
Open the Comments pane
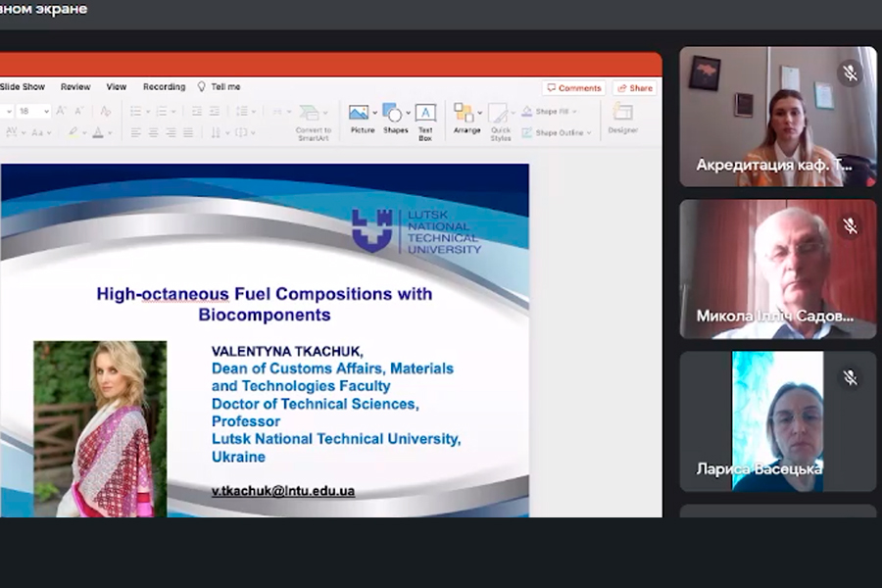(574, 88)
